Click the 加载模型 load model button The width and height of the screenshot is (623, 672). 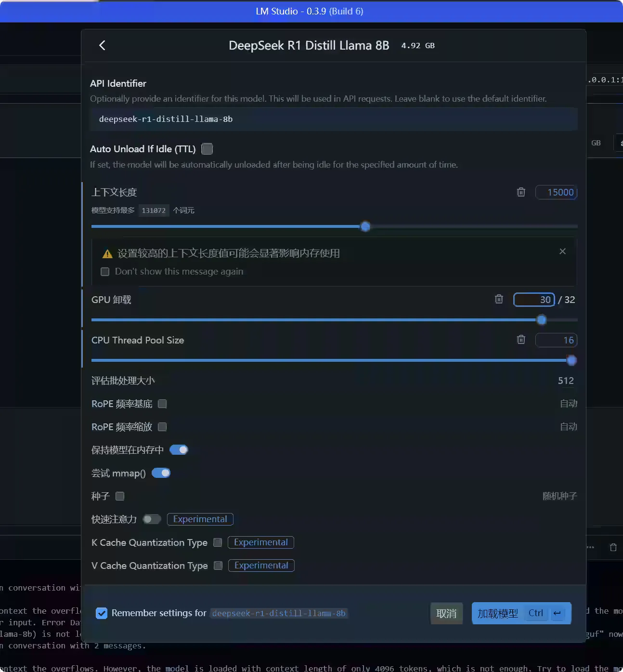[521, 613]
